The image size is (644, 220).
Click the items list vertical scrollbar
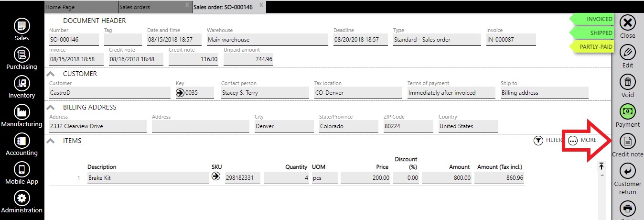[x=601, y=196]
